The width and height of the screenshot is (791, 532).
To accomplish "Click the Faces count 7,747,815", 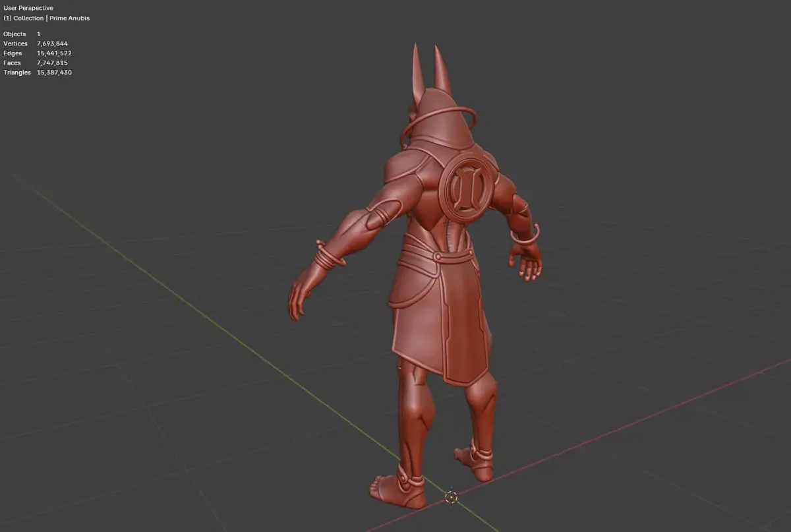I will [52, 63].
